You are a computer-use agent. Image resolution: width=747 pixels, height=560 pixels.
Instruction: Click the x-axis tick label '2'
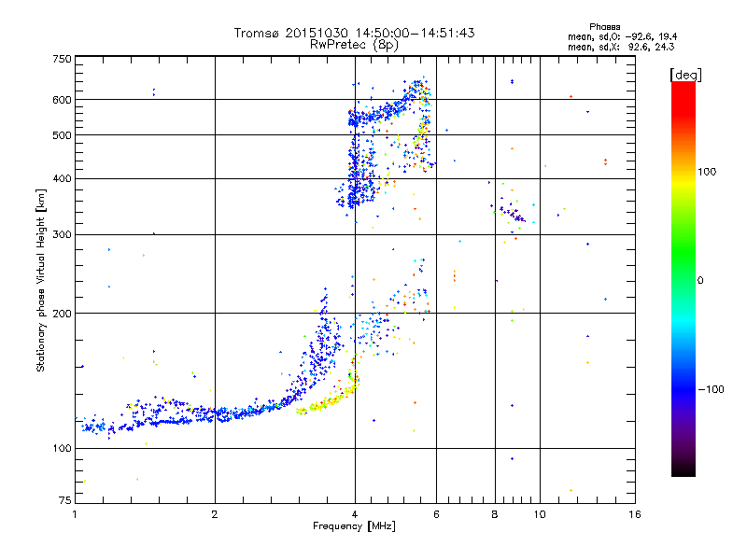[215, 514]
